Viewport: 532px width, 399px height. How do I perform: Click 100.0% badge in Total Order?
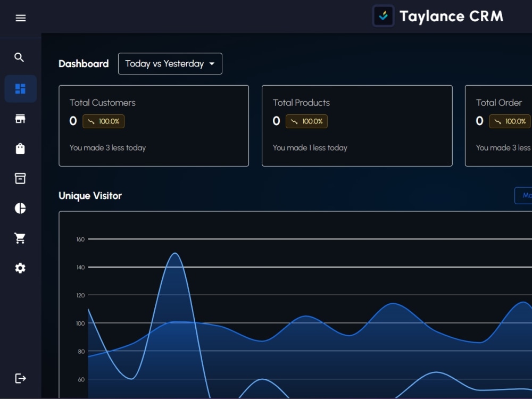510,121
